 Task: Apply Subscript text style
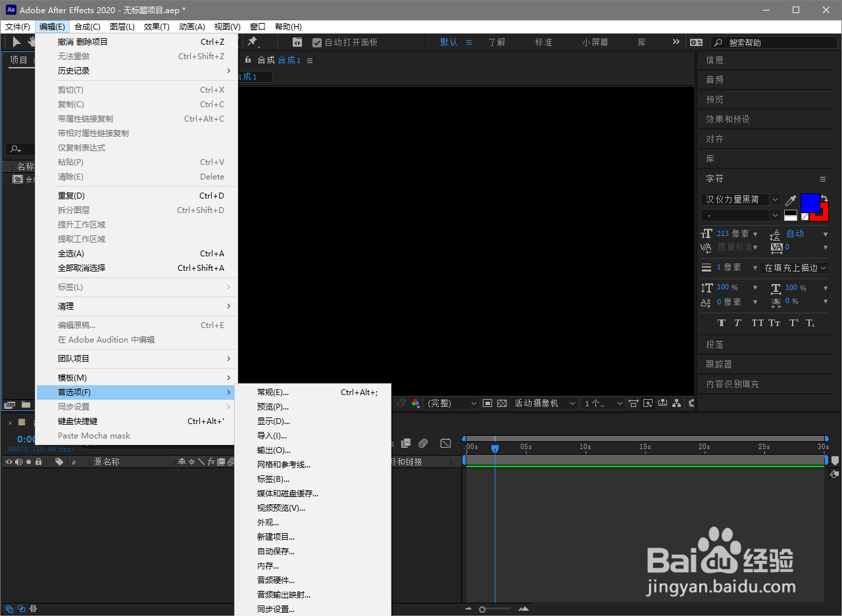pos(810,323)
